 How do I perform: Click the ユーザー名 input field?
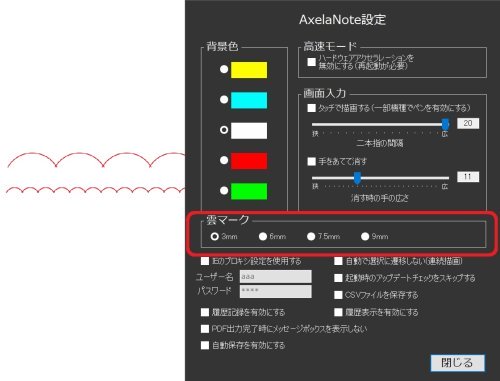coord(276,277)
